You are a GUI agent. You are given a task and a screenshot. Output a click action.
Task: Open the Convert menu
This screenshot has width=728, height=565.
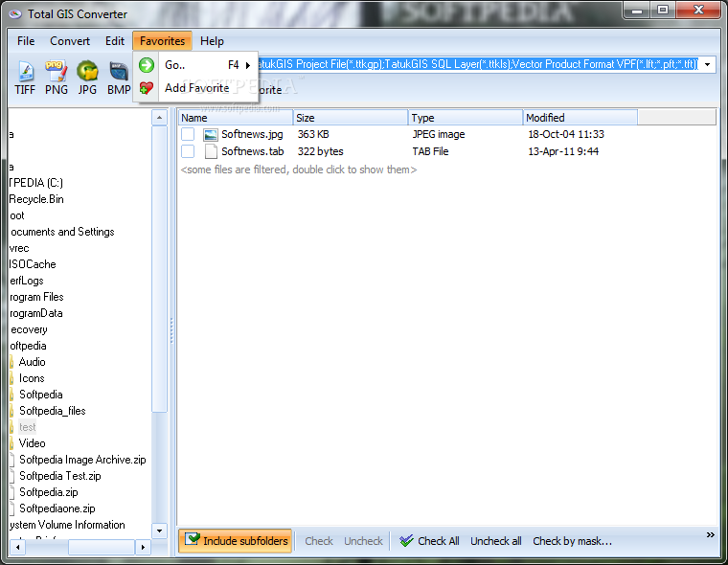[x=70, y=41]
